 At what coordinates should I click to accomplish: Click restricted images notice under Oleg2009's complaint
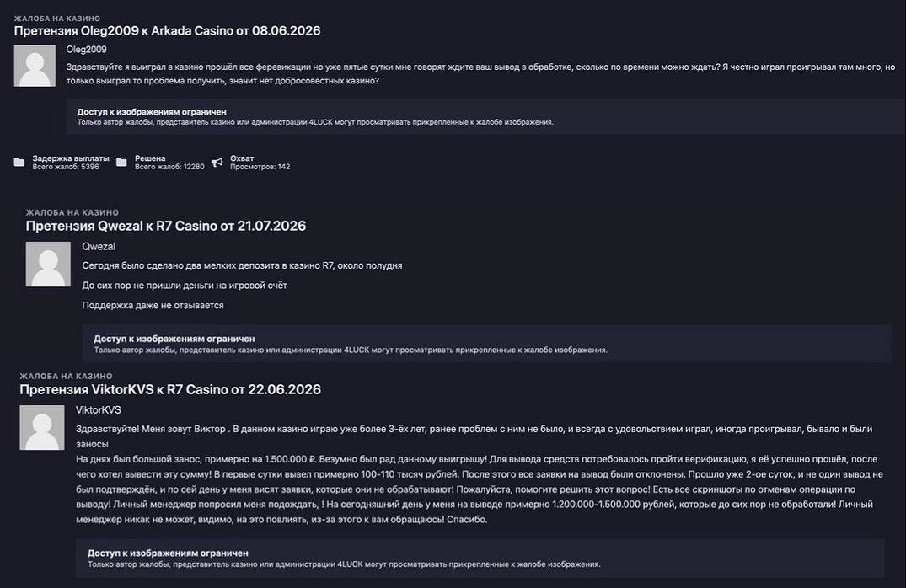(485, 117)
